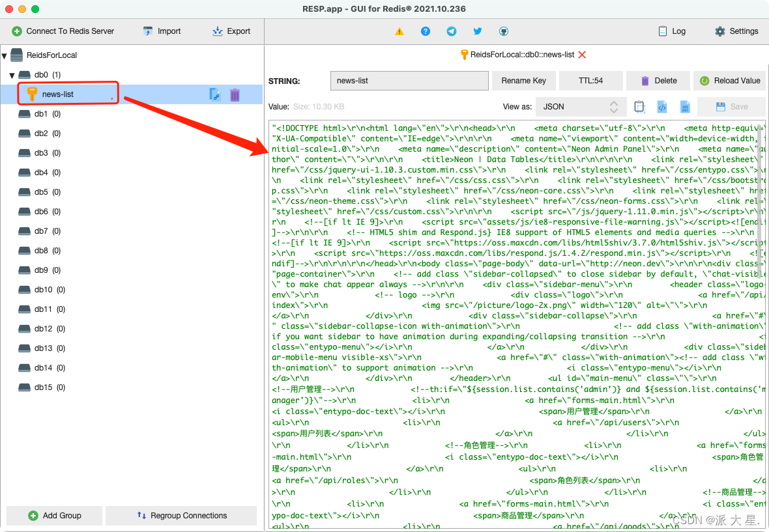769x532 pixels.
Task: Click the news-list row copy icon
Action: [215, 94]
